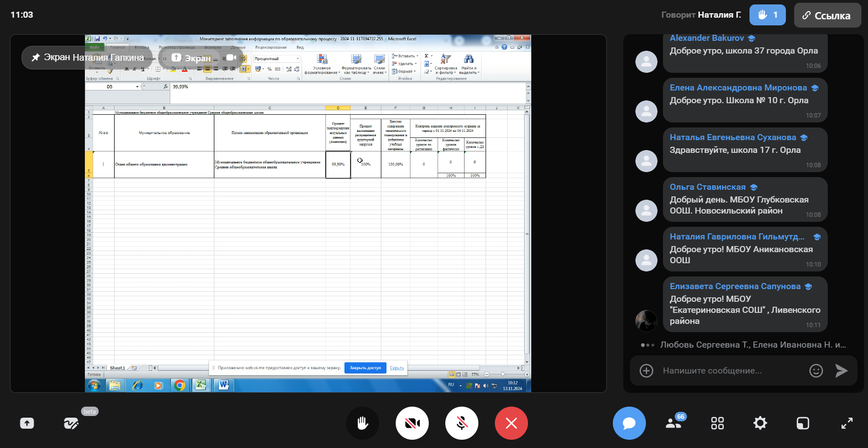Image resolution: width=868 pixels, height=448 pixels.
Task: Click the Ссылка link button
Action: tap(826, 15)
